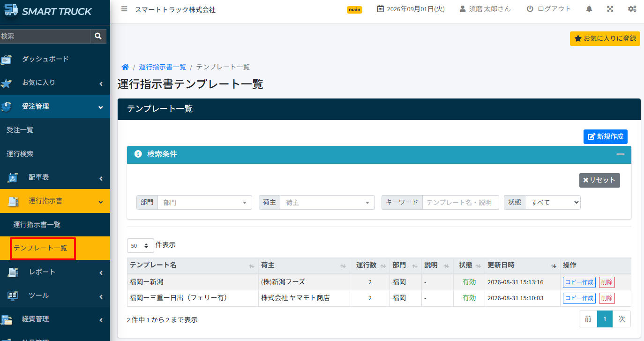
Task: Open ダッシュボード in the sidebar
Action: (55, 59)
